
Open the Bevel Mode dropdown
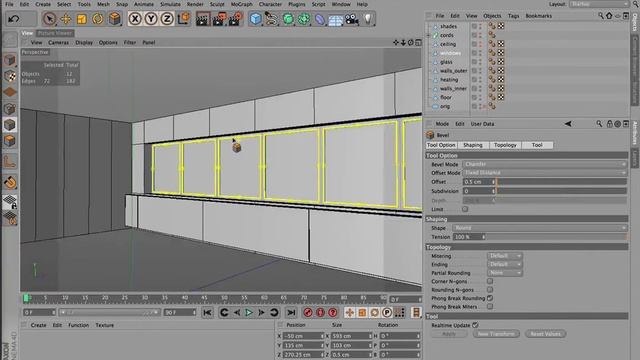544,164
